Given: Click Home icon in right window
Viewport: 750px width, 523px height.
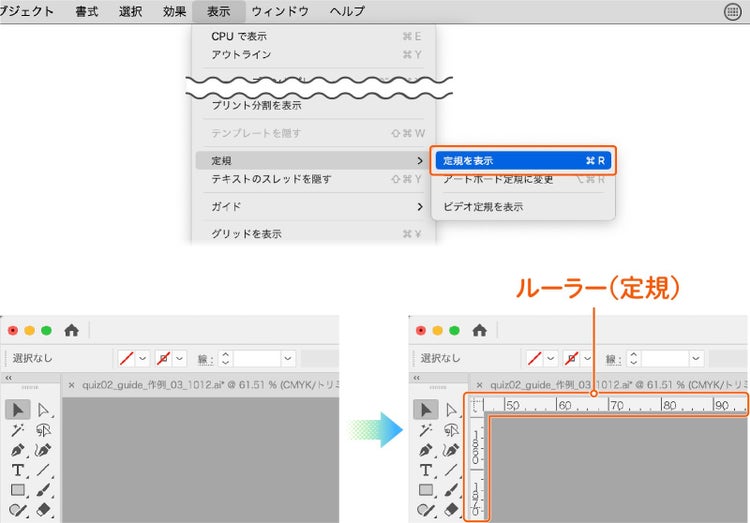Looking at the screenshot, I should [x=479, y=330].
